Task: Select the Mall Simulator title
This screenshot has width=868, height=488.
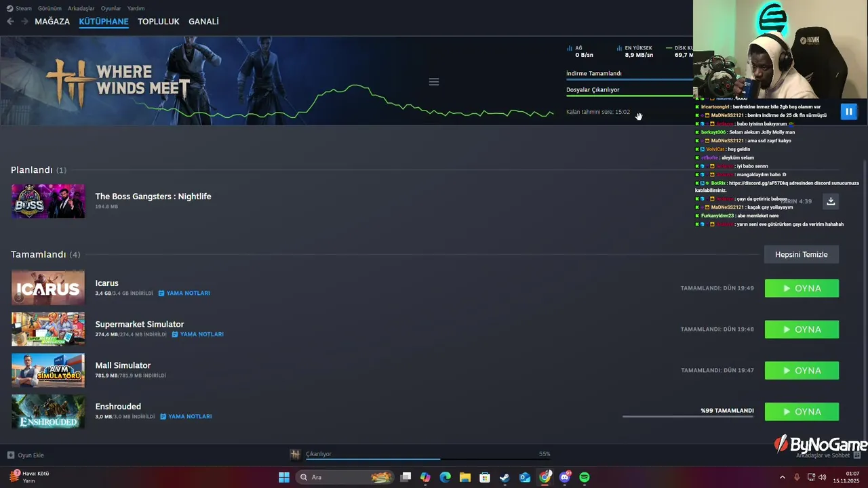Action: 123,366
